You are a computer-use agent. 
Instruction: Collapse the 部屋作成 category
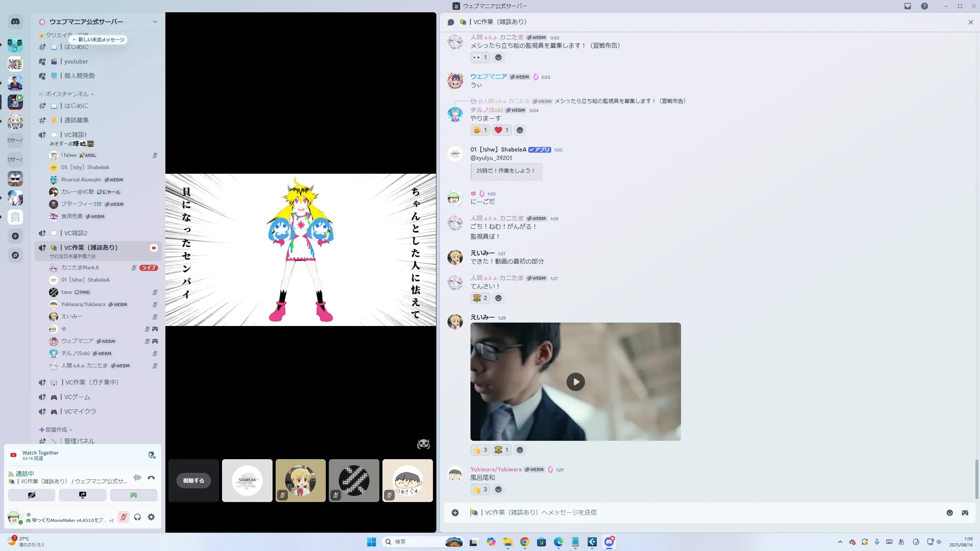pyautogui.click(x=56, y=430)
